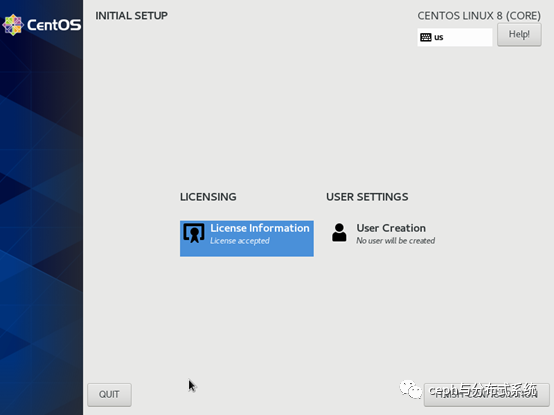Image resolution: width=554 pixels, height=415 pixels.
Task: Click 'No user will be created' status text
Action: (395, 241)
